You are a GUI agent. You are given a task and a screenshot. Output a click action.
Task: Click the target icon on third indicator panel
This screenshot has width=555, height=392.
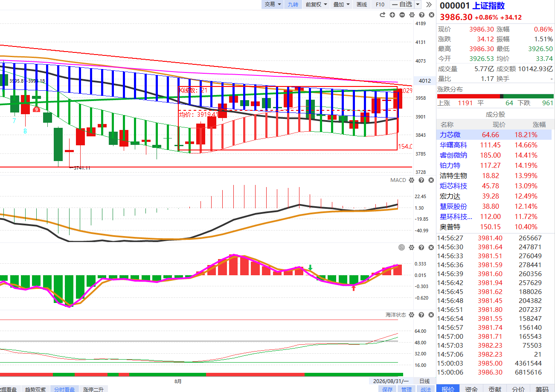click(401, 248)
